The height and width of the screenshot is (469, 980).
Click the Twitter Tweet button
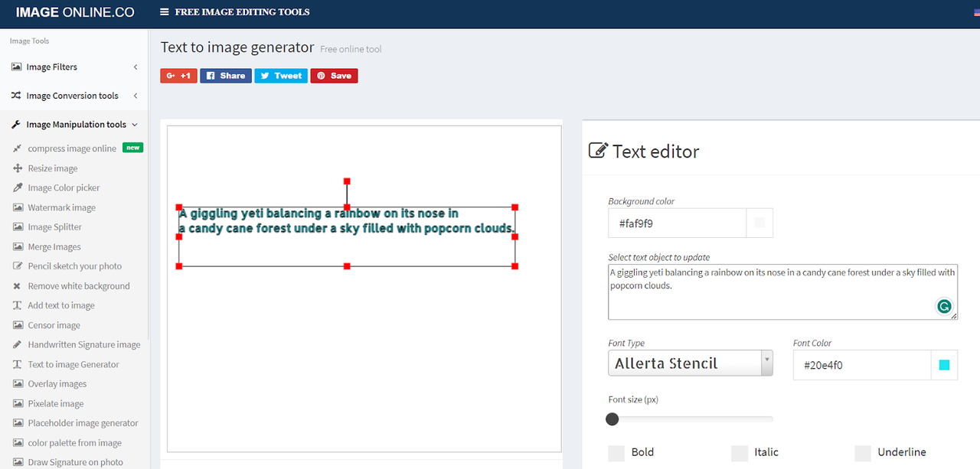click(x=281, y=76)
